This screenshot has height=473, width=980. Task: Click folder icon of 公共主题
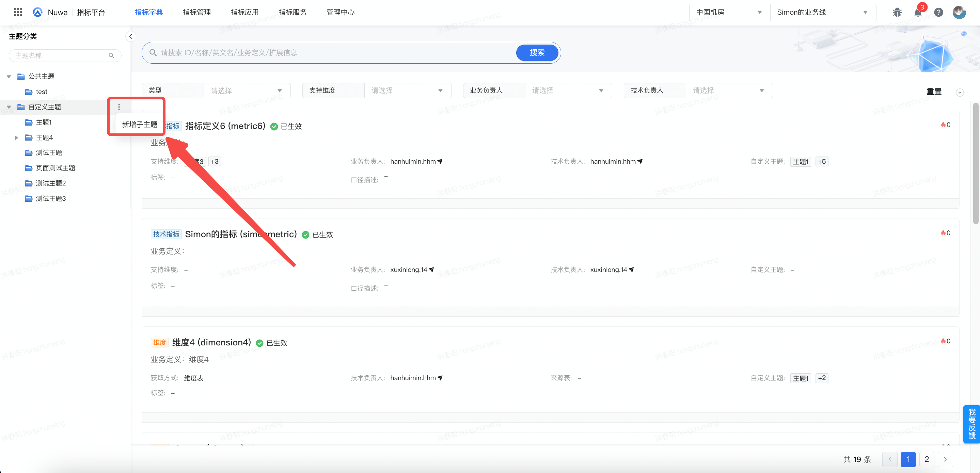tap(21, 77)
